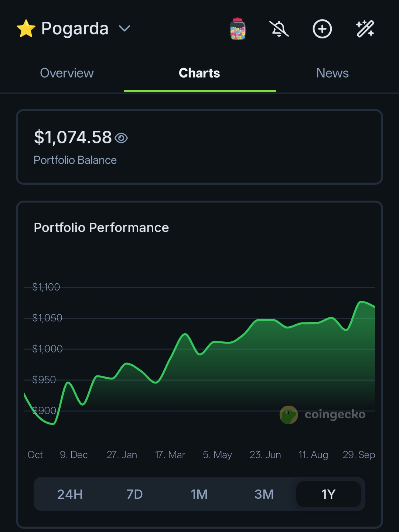The height and width of the screenshot is (532, 399).
Task: Click the CoinGecko logo watermark
Action: tap(323, 415)
